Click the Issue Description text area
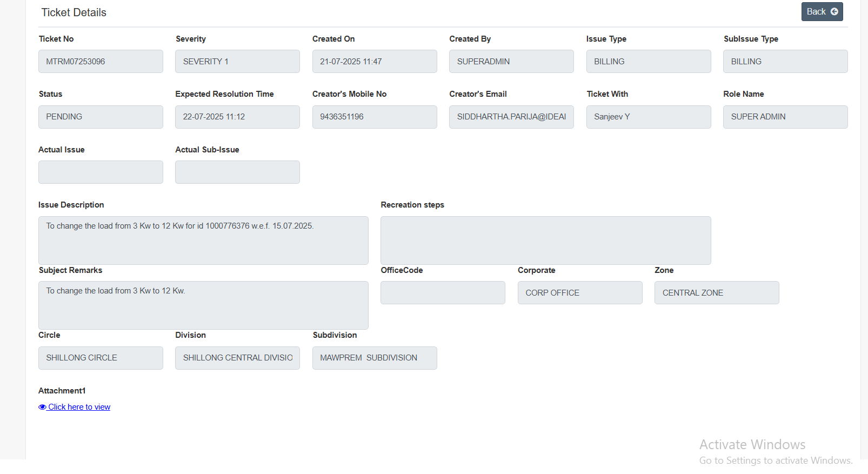 [203, 241]
